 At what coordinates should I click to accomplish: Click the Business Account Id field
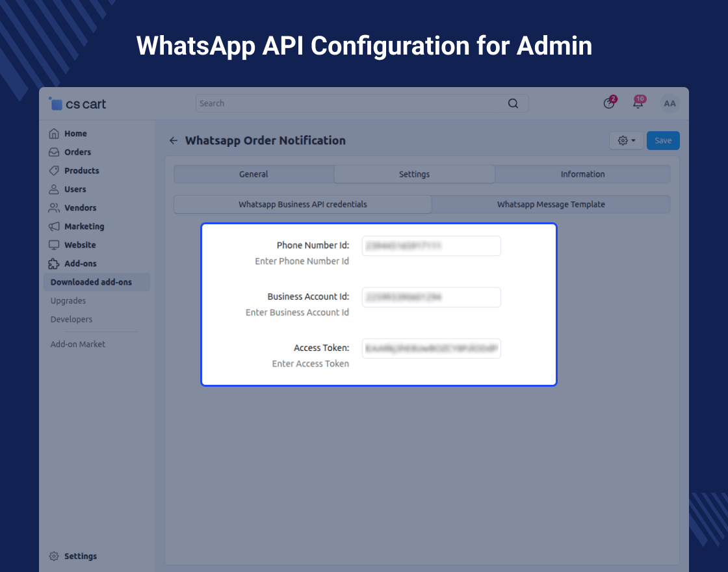(432, 297)
